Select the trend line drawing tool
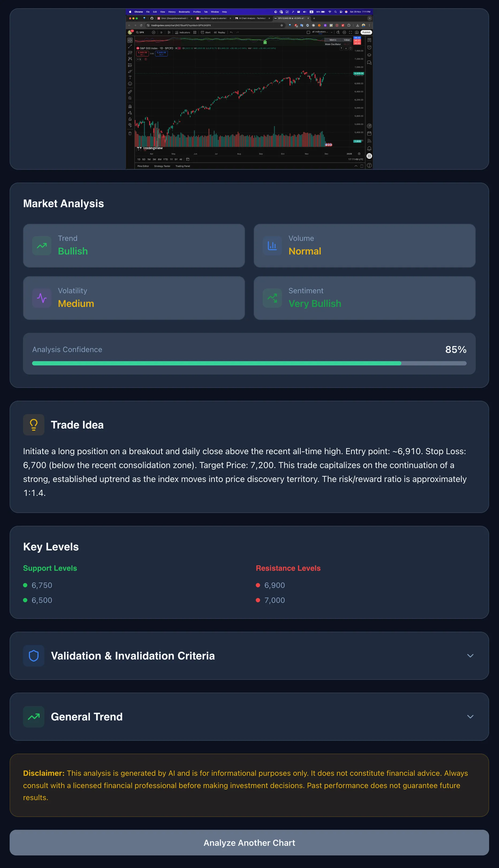The height and width of the screenshot is (868, 499). [130, 46]
